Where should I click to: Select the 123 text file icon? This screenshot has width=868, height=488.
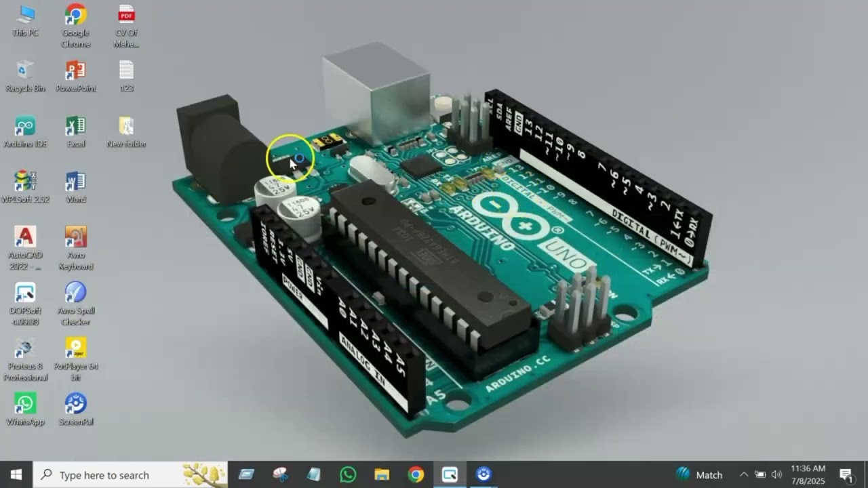(x=126, y=76)
